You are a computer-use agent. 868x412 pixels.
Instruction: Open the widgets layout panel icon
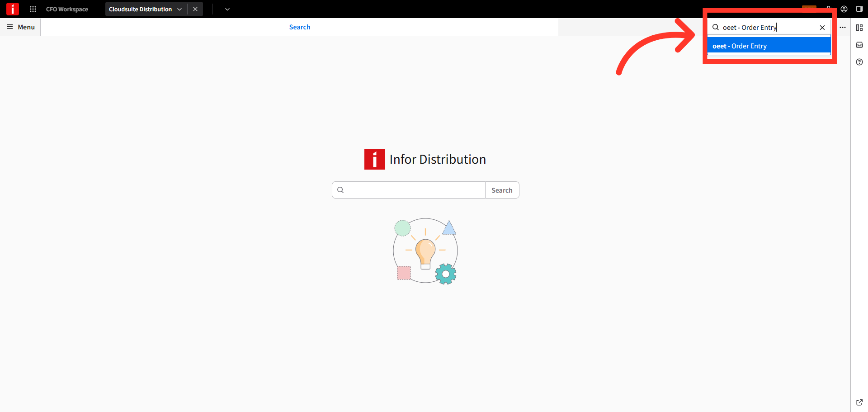[x=859, y=28]
